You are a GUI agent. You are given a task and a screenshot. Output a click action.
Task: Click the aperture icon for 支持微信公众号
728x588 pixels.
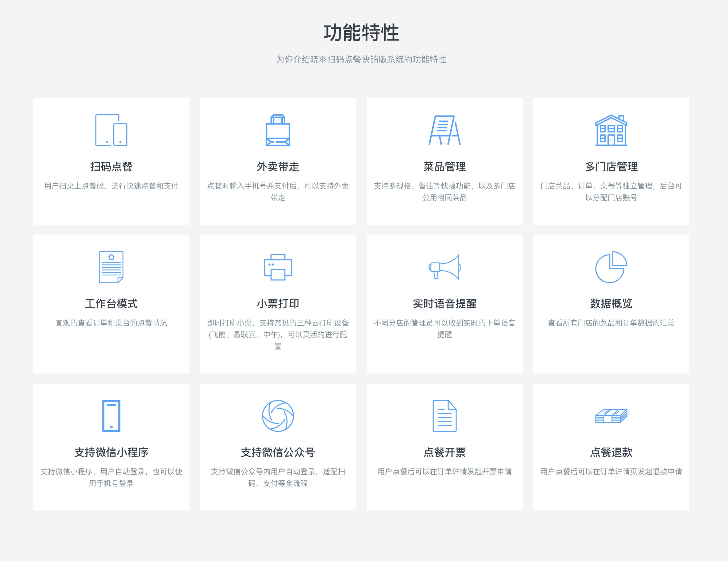(x=278, y=416)
